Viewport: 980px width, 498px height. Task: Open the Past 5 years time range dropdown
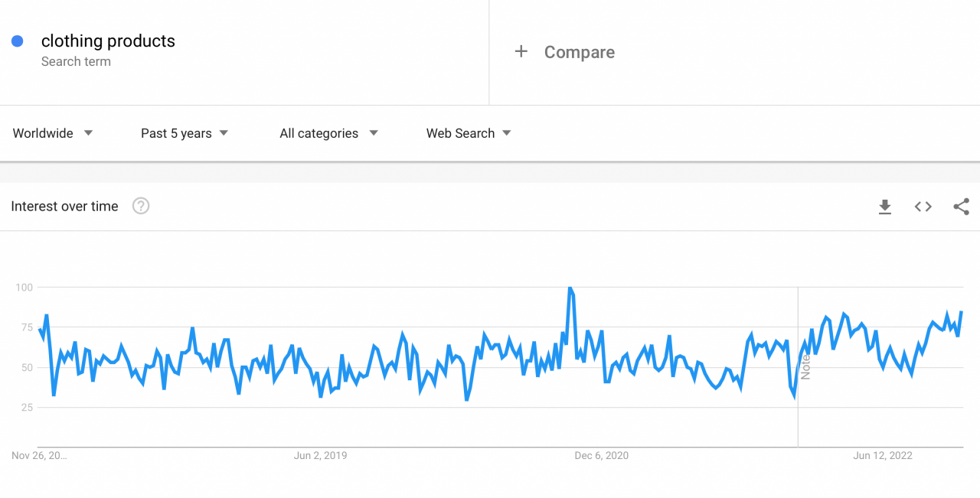(x=184, y=133)
